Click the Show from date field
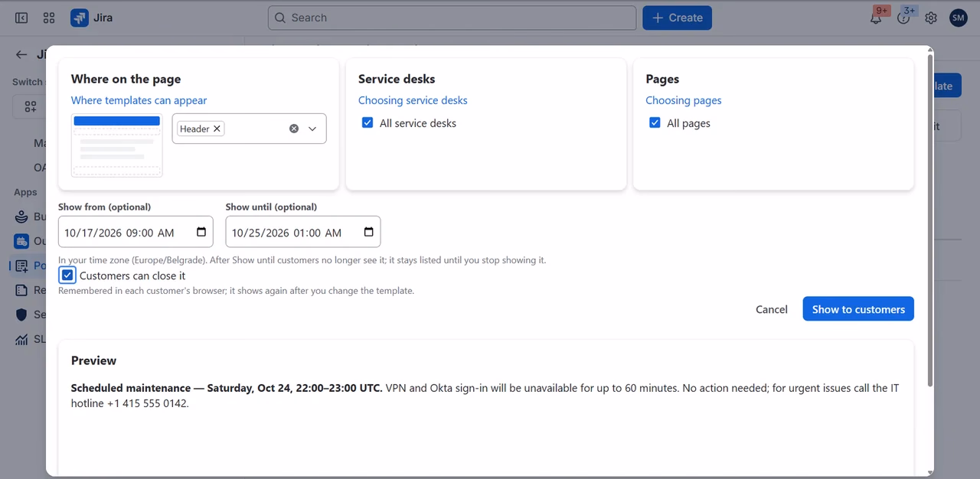Viewport: 980px width, 479px height. [x=136, y=232]
